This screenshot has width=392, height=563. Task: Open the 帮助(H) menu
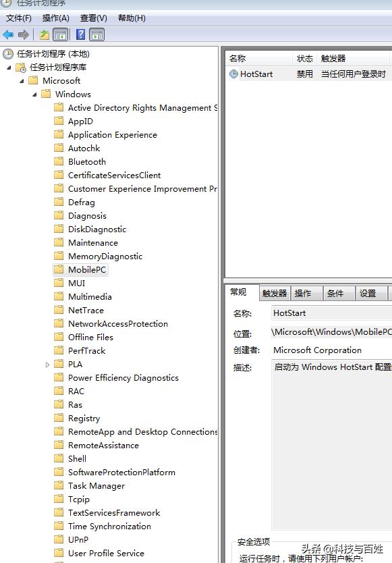pyautogui.click(x=132, y=18)
